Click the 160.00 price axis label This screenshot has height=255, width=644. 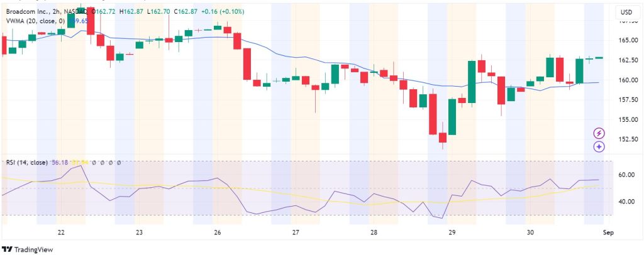click(x=629, y=80)
